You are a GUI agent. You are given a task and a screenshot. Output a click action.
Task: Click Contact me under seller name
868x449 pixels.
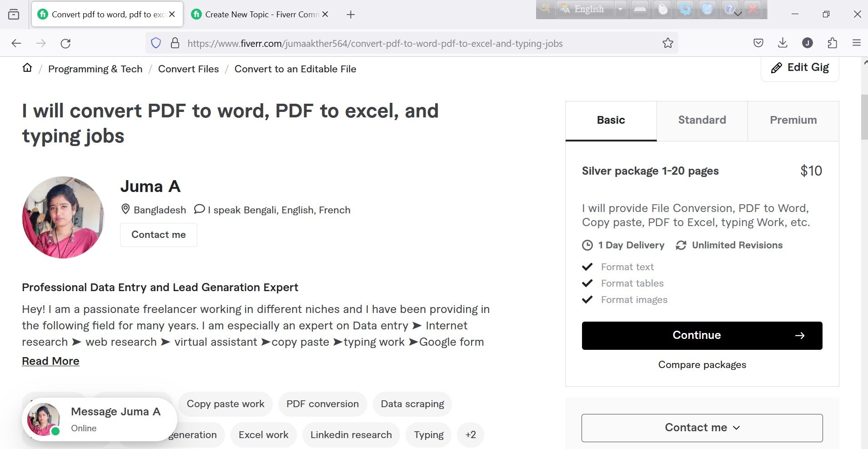(x=159, y=235)
